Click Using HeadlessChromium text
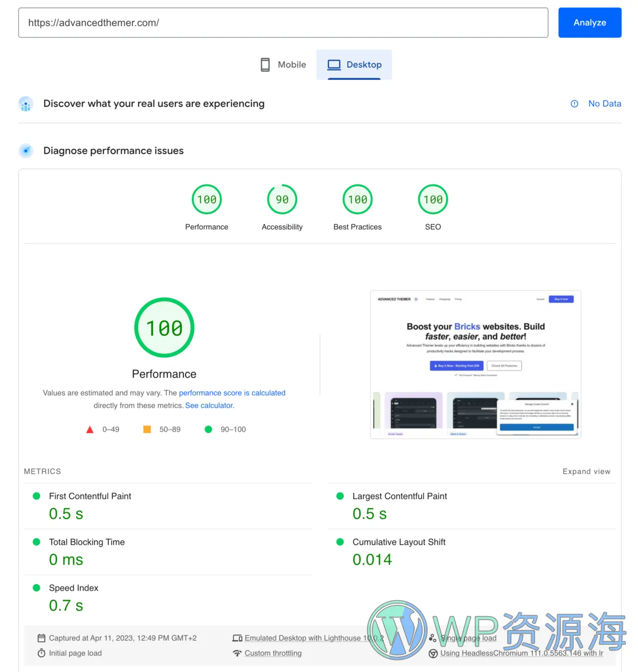Image resolution: width=638 pixels, height=672 pixels. coord(522,653)
